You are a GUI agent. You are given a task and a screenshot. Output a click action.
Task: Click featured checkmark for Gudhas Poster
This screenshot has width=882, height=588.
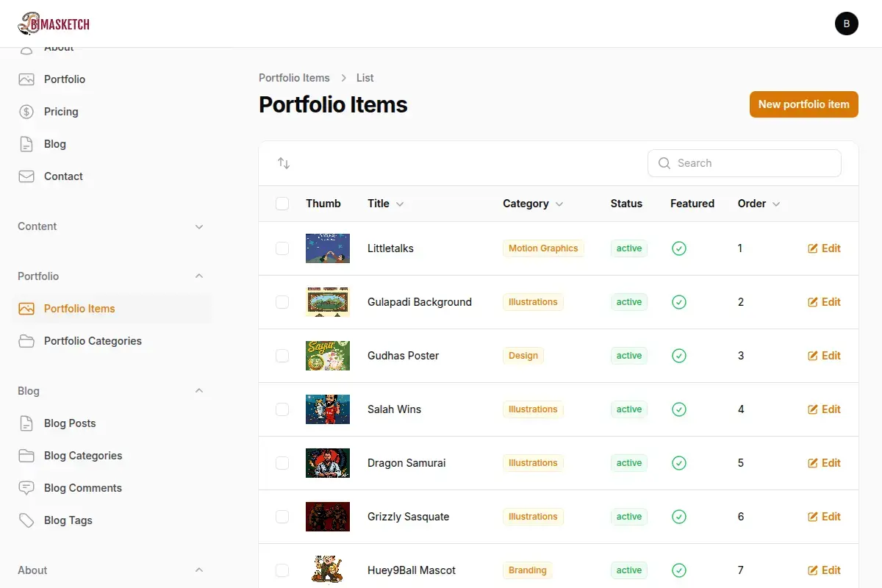679,356
